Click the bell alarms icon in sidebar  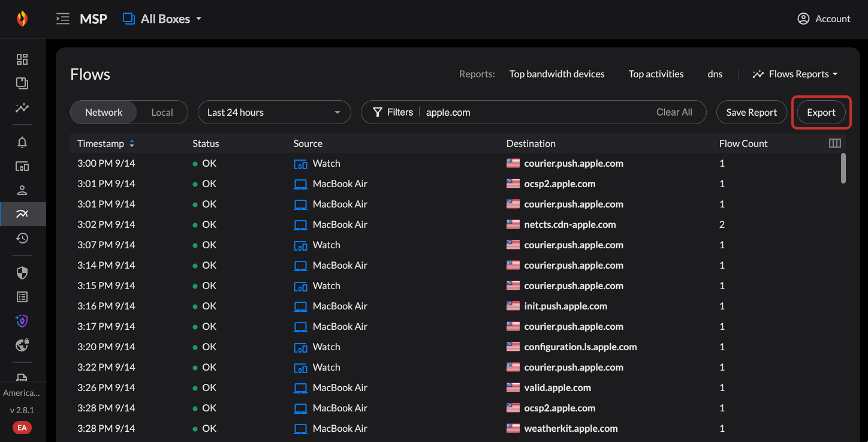[x=22, y=142]
